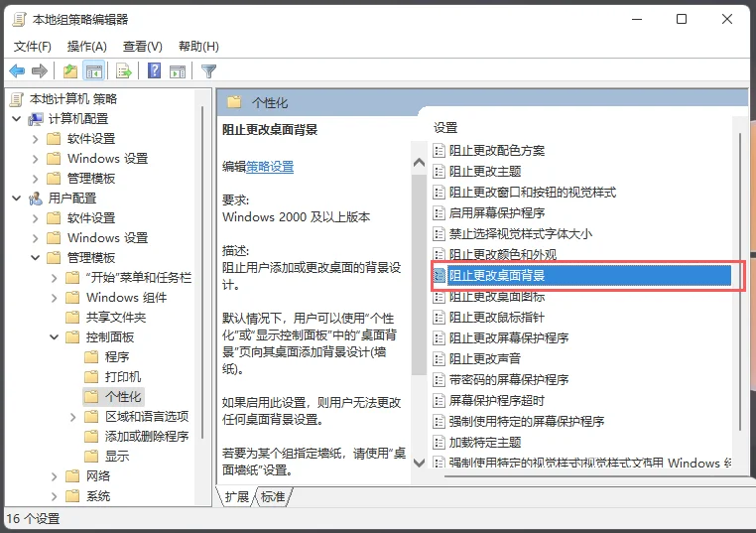Go up one level with folder-up icon

[70, 71]
